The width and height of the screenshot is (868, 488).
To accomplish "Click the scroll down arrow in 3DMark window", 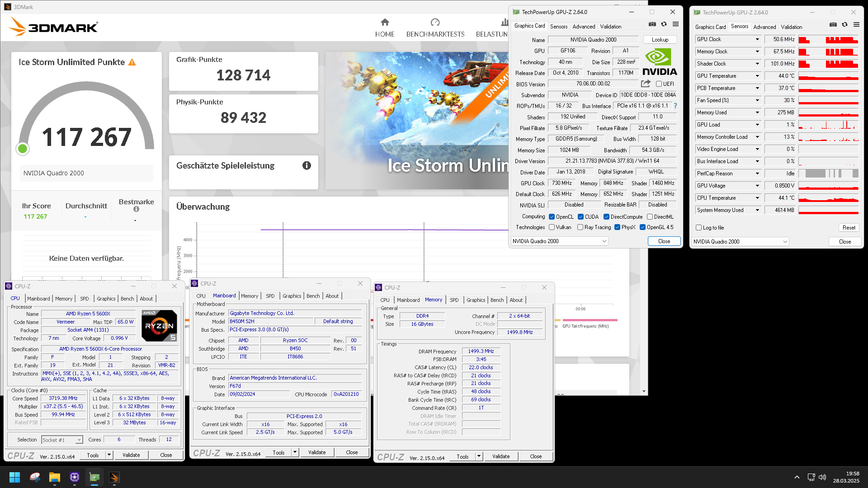I will 644,391.
